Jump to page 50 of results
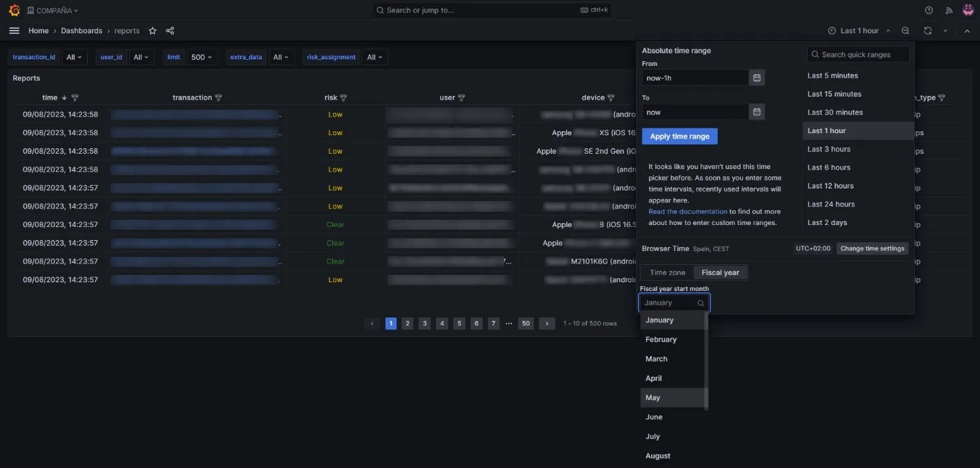The height and width of the screenshot is (468, 980). pos(526,324)
